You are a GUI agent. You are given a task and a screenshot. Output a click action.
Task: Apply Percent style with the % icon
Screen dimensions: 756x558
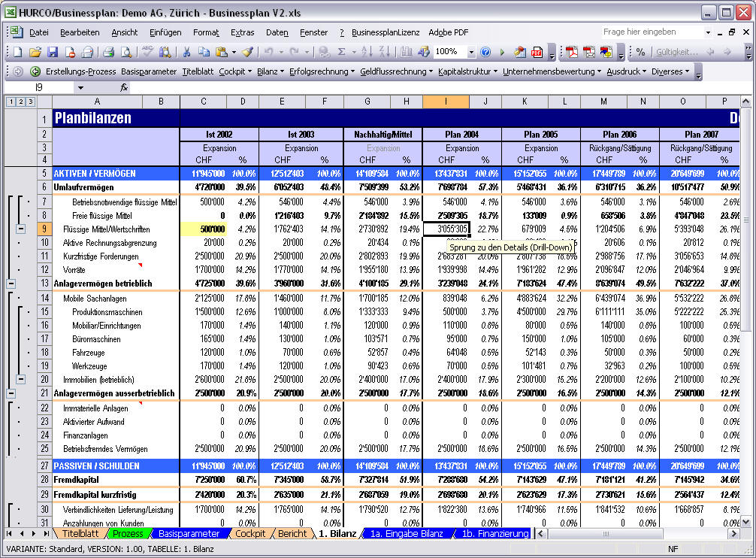(x=641, y=52)
